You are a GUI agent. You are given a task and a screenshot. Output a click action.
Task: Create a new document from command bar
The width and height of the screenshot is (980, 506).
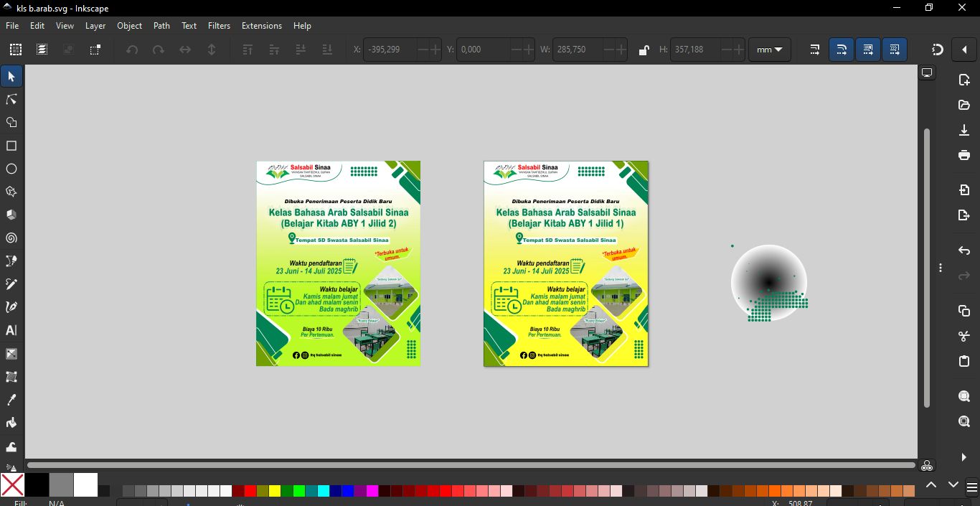(x=964, y=81)
